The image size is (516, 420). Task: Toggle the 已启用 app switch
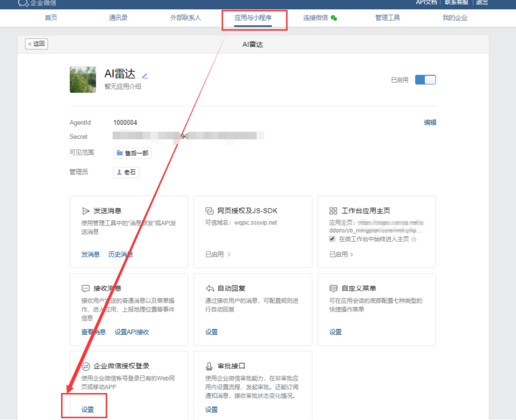point(426,80)
